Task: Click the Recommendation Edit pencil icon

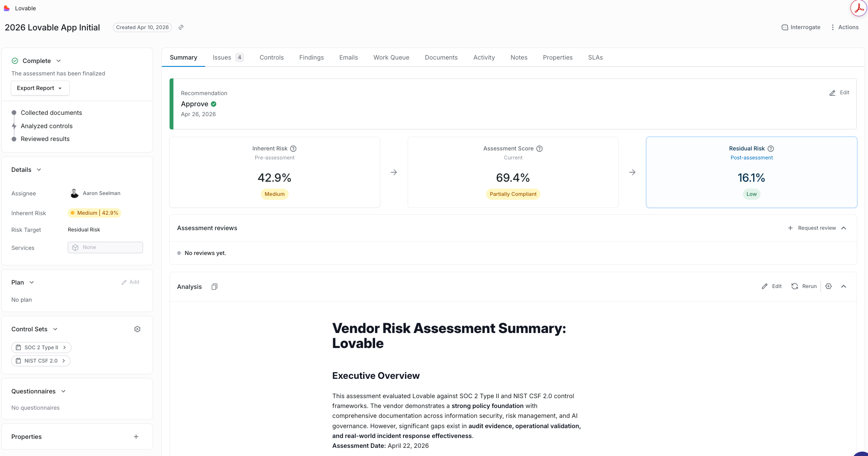Action: pyautogui.click(x=832, y=93)
